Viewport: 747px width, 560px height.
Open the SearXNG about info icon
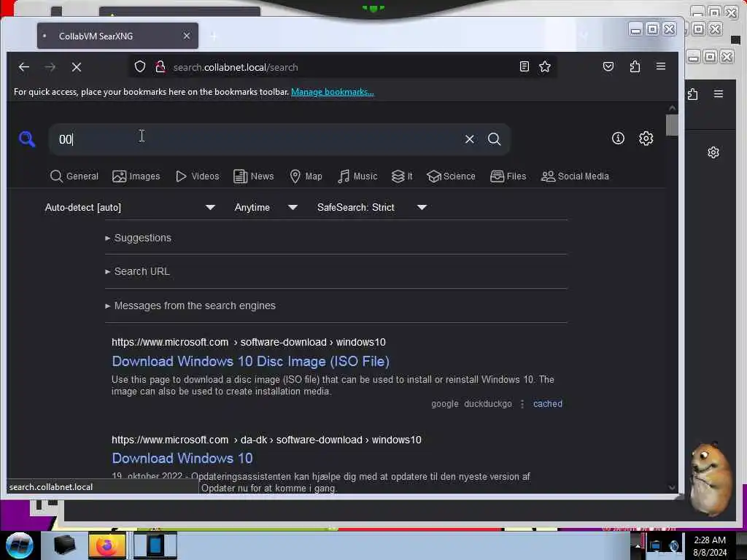tap(618, 138)
